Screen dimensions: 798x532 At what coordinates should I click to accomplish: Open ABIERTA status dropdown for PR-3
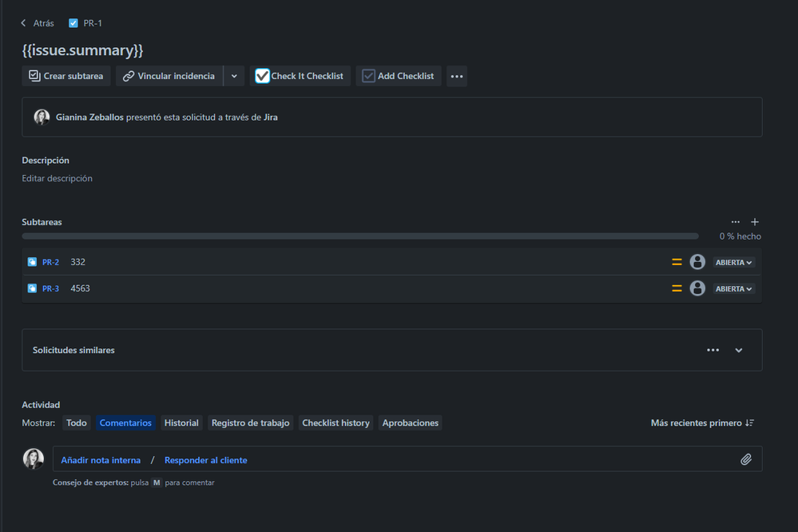coord(733,288)
